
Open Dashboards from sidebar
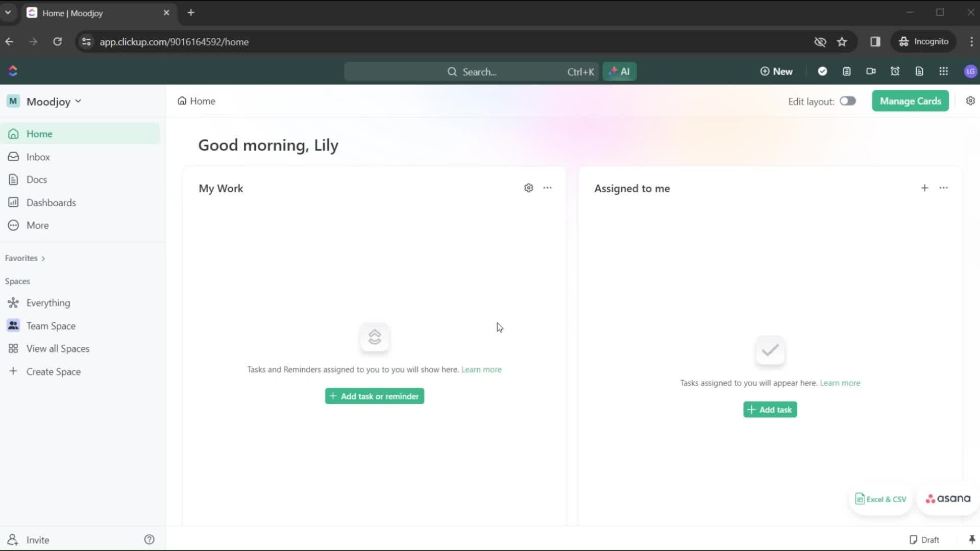point(51,203)
